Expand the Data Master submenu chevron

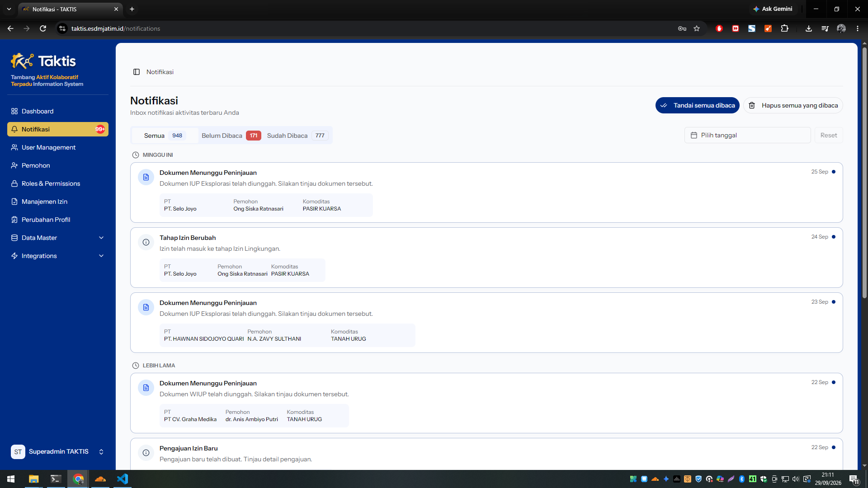click(101, 238)
